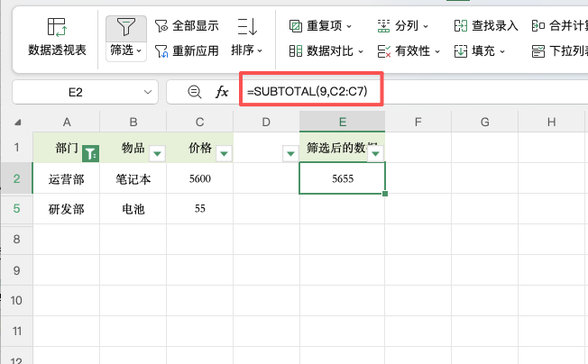The width and height of the screenshot is (588, 364).
Task: Click the fill handle of cell E2
Action: (x=385, y=194)
